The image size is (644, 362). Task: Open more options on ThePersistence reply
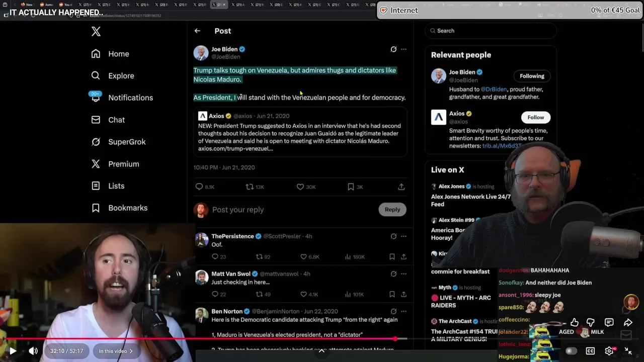404,236
